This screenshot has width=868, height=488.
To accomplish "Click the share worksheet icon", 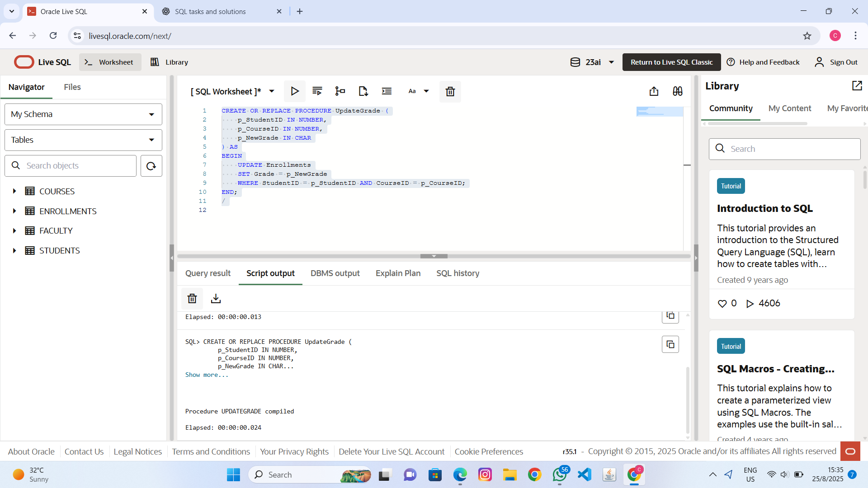I will click(654, 91).
